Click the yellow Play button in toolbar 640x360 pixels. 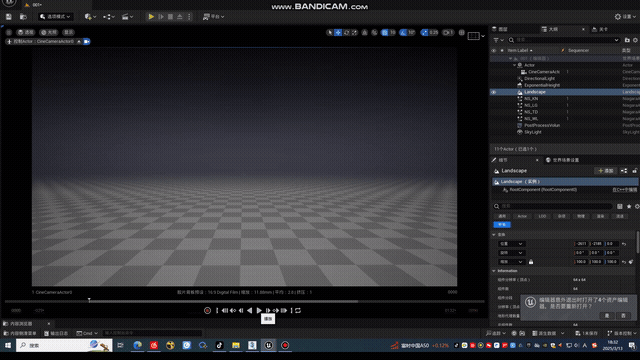pyautogui.click(x=151, y=17)
